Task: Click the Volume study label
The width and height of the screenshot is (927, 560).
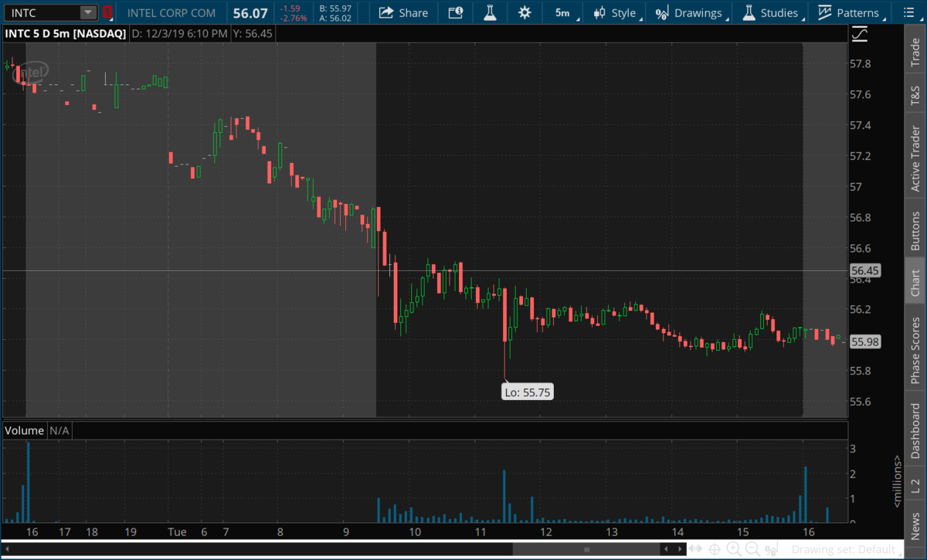Action: pyautogui.click(x=25, y=429)
